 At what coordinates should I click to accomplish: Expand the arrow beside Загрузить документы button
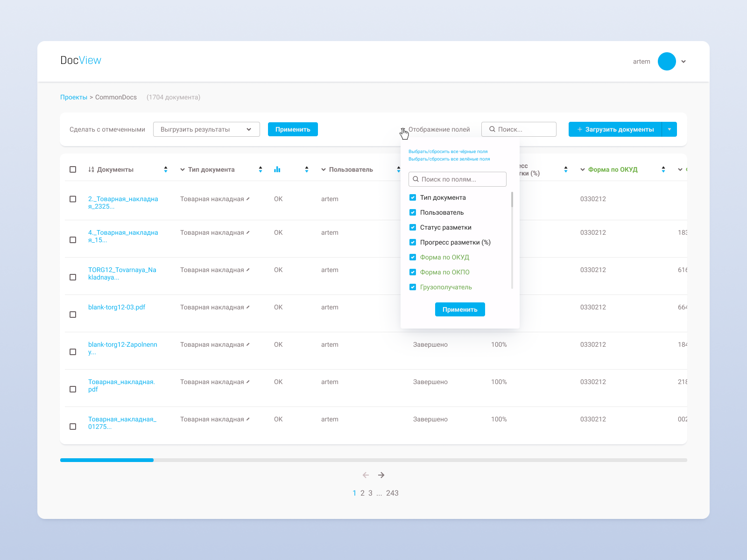669,129
